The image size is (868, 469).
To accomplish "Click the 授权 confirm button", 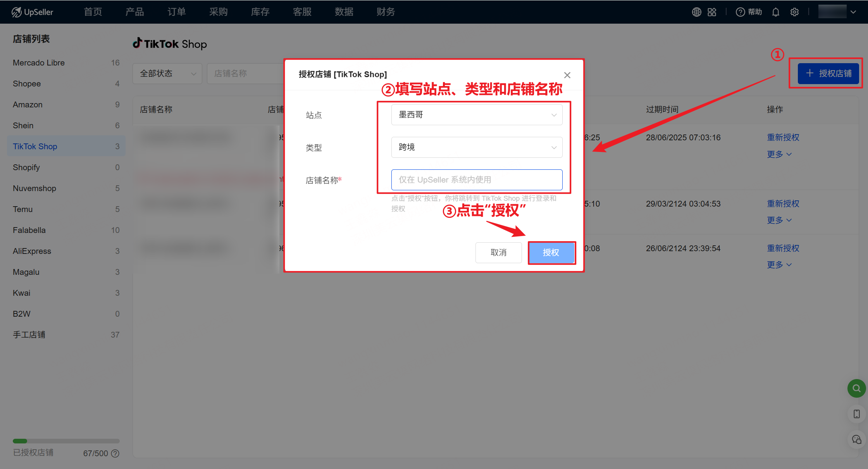I will (551, 253).
